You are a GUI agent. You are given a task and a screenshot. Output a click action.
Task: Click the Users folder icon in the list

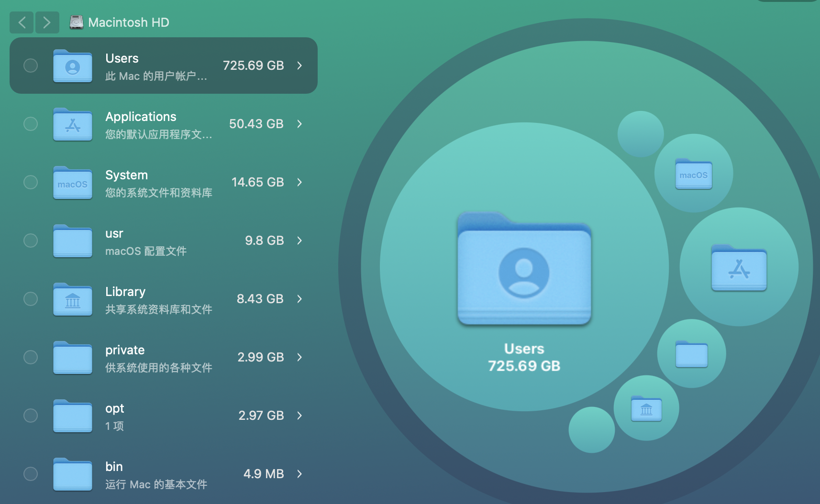(73, 66)
